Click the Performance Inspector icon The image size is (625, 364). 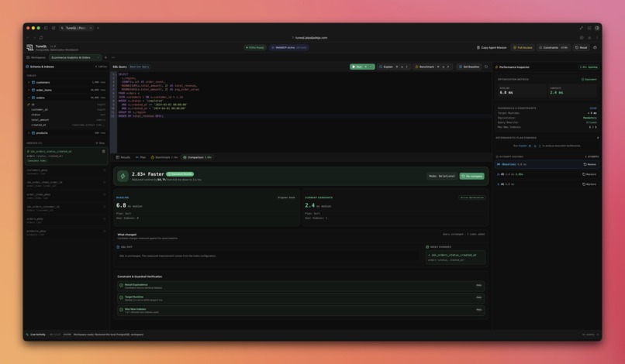tap(496, 67)
